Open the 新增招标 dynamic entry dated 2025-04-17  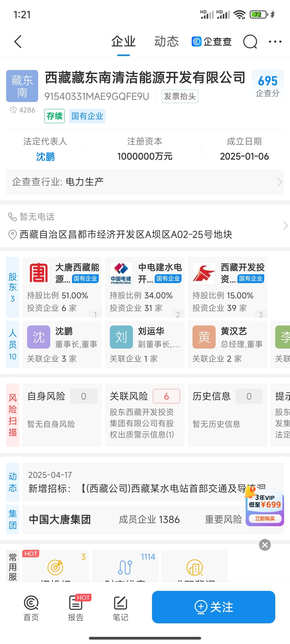[x=153, y=482]
